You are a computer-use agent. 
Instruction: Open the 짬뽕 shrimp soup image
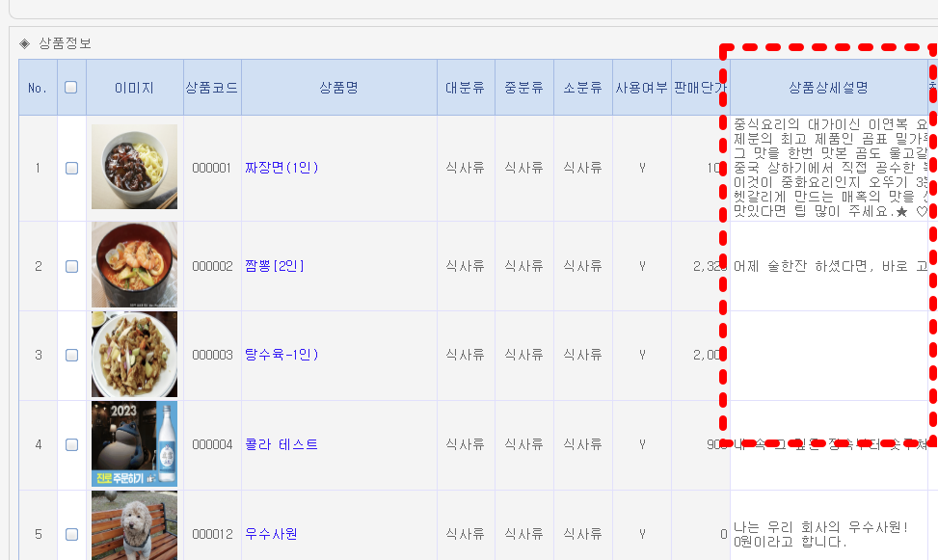pos(134,265)
